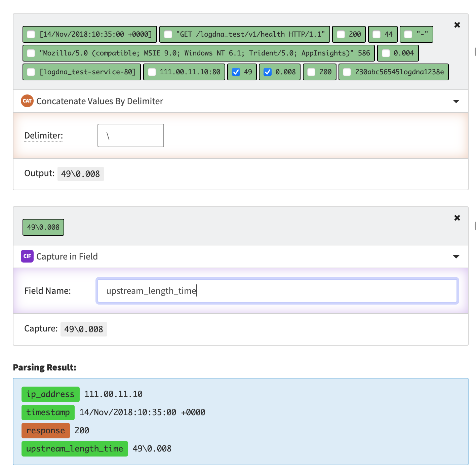Remove the Capture in Field step with X
476x474 pixels.
(457, 218)
